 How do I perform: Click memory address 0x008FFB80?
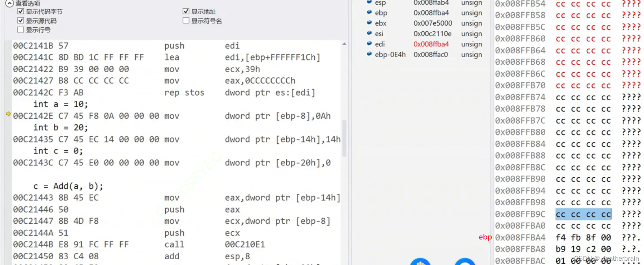point(520,132)
